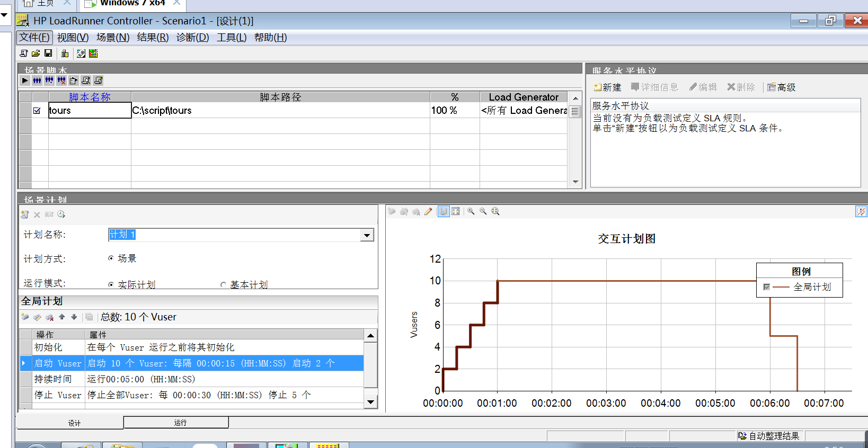The width and height of the screenshot is (868, 448).
Task: Open the Load Generators icon
Action: (x=65, y=53)
